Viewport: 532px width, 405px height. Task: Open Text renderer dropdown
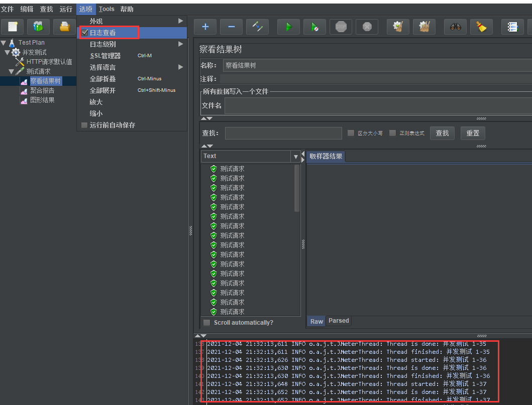coord(295,157)
